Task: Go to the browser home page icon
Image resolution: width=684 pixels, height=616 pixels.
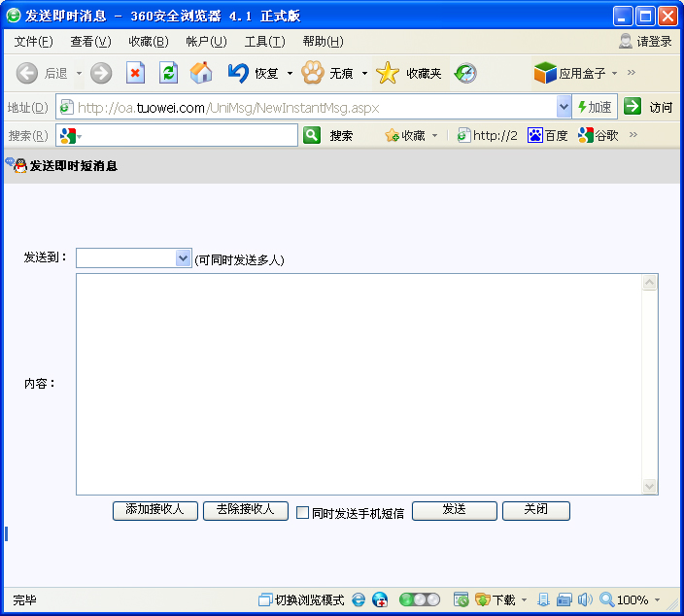Action: coord(201,74)
